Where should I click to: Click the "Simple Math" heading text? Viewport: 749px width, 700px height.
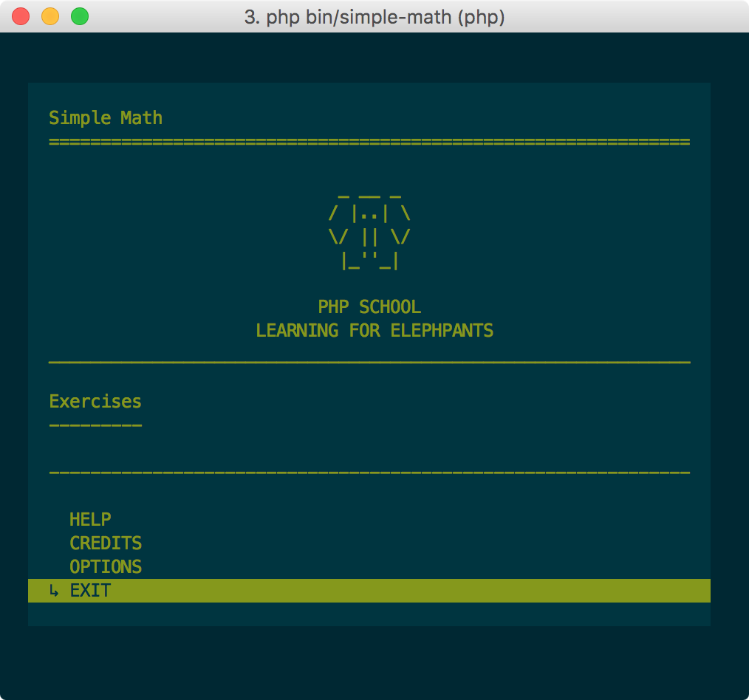click(x=106, y=118)
